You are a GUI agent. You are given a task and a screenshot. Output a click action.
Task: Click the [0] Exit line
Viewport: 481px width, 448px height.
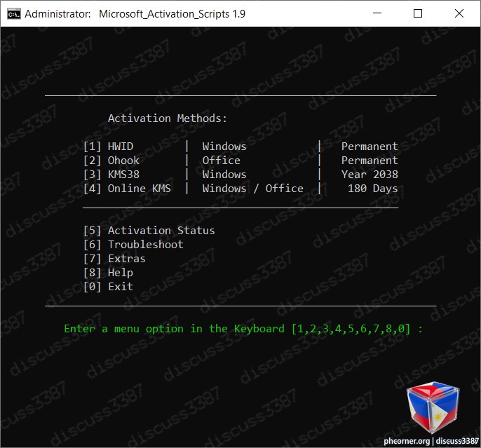coord(108,287)
